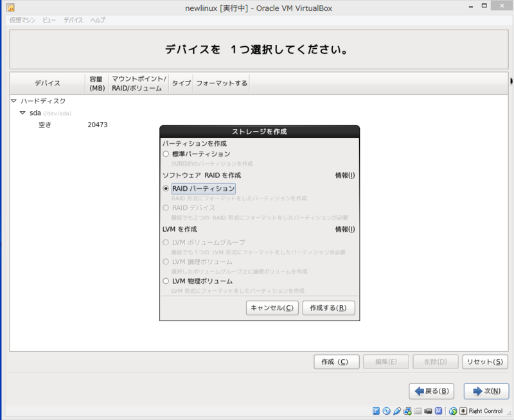Click キャンセル in the storage dialog
514x420 pixels.
(272, 308)
